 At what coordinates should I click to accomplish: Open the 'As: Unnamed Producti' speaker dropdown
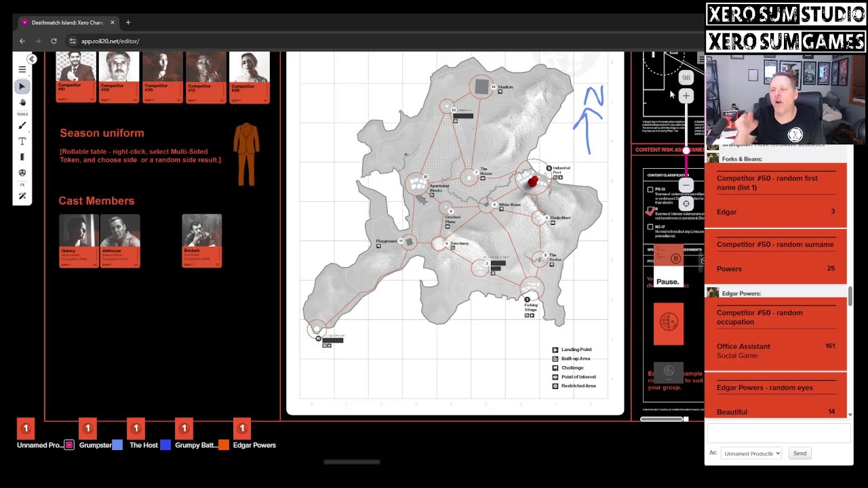(751, 453)
